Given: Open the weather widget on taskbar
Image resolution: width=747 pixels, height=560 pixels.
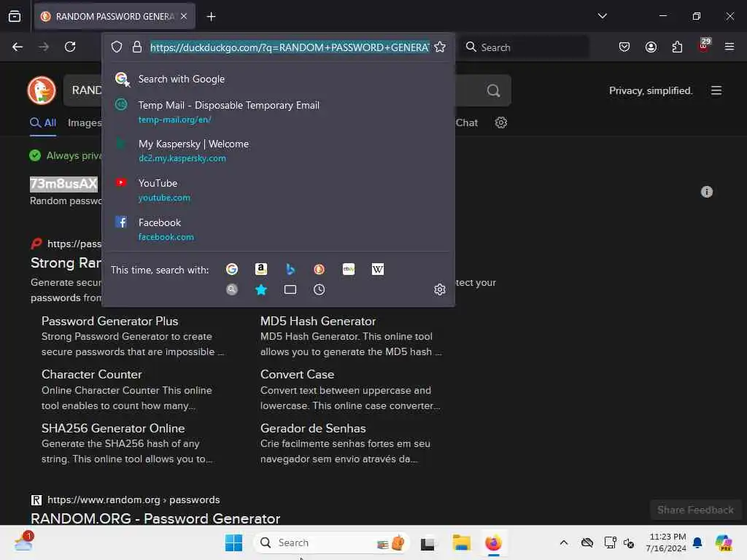Looking at the screenshot, I should [23, 542].
